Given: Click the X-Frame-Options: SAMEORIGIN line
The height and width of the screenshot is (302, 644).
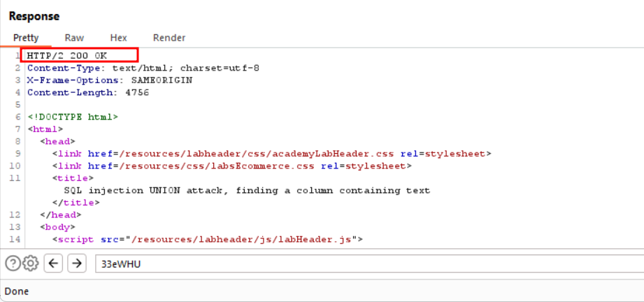Looking at the screenshot, I should click(x=110, y=80).
